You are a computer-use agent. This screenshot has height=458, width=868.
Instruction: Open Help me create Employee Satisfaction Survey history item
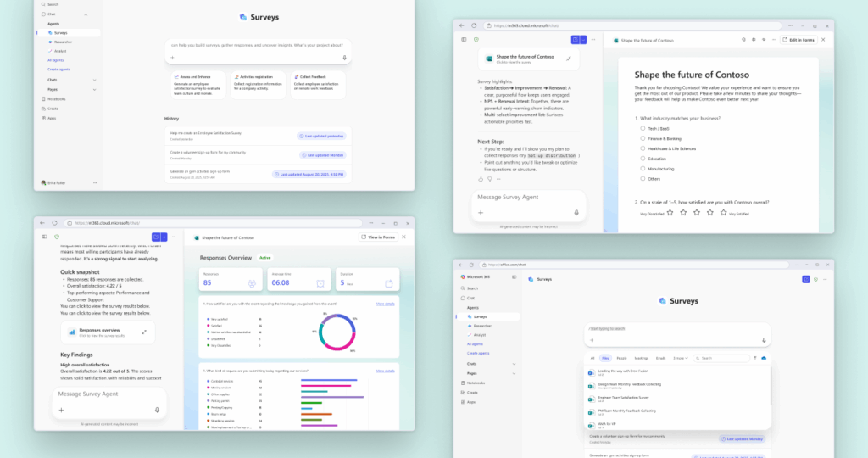258,137
